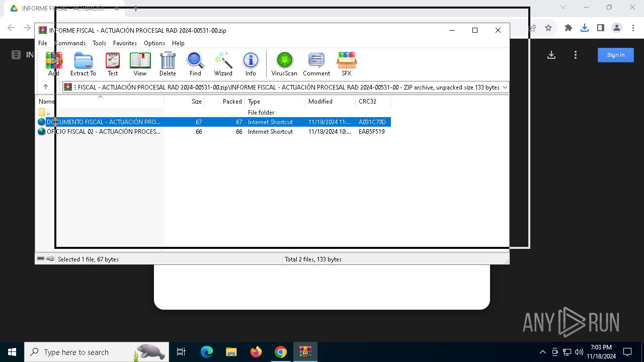Click the key password icon in status bar

click(x=50, y=259)
